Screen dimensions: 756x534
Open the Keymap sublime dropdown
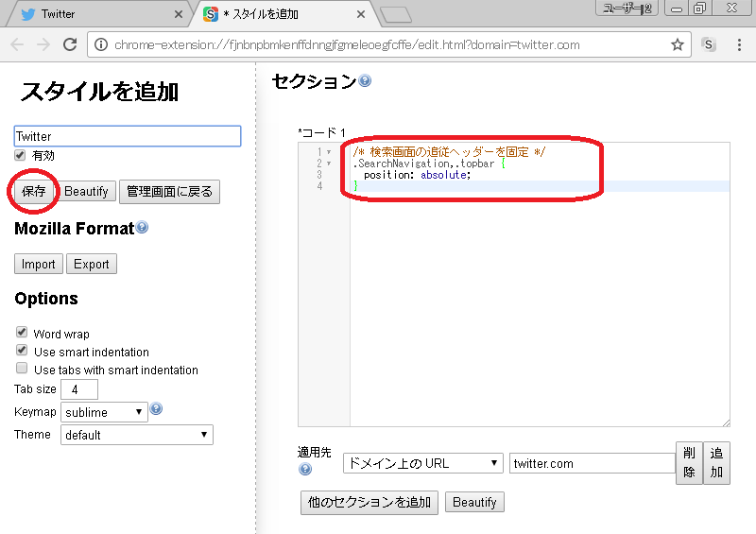(x=104, y=412)
